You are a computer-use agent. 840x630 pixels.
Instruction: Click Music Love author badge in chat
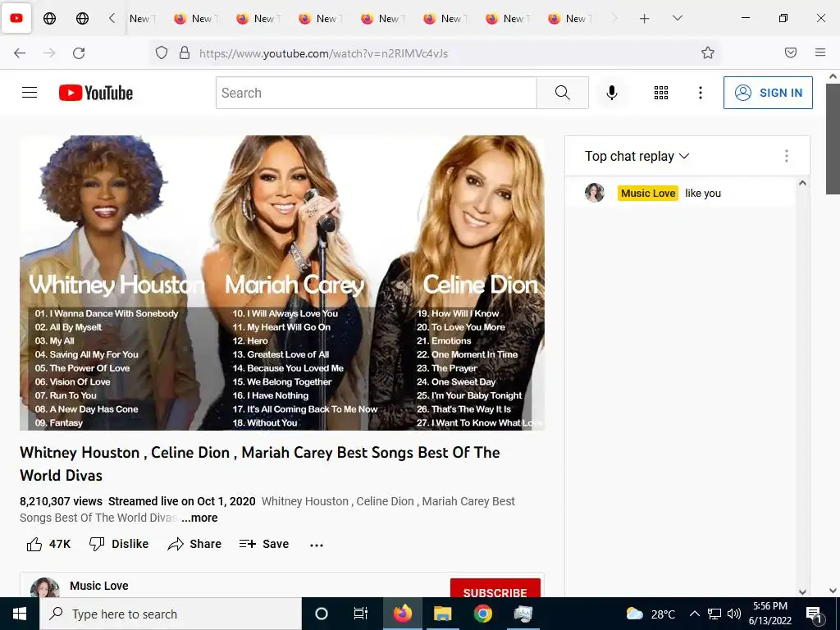pos(648,194)
